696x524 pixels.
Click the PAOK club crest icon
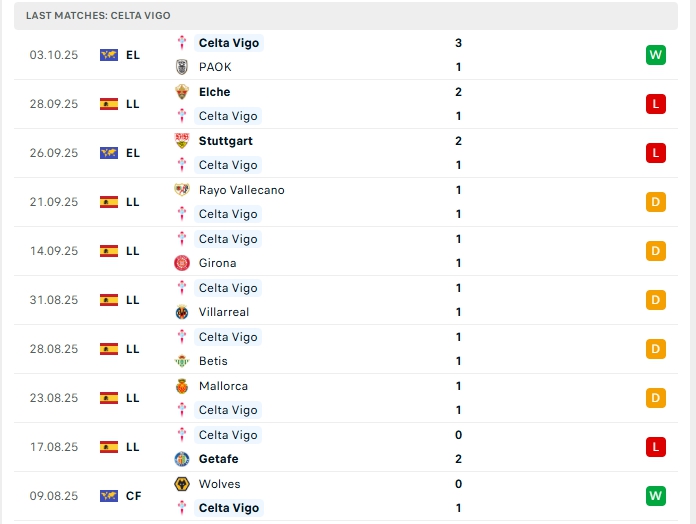(x=182, y=67)
